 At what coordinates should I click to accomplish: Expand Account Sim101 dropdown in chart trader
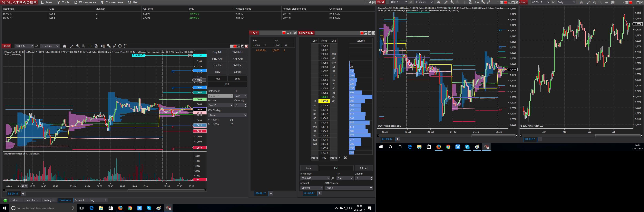click(220, 105)
